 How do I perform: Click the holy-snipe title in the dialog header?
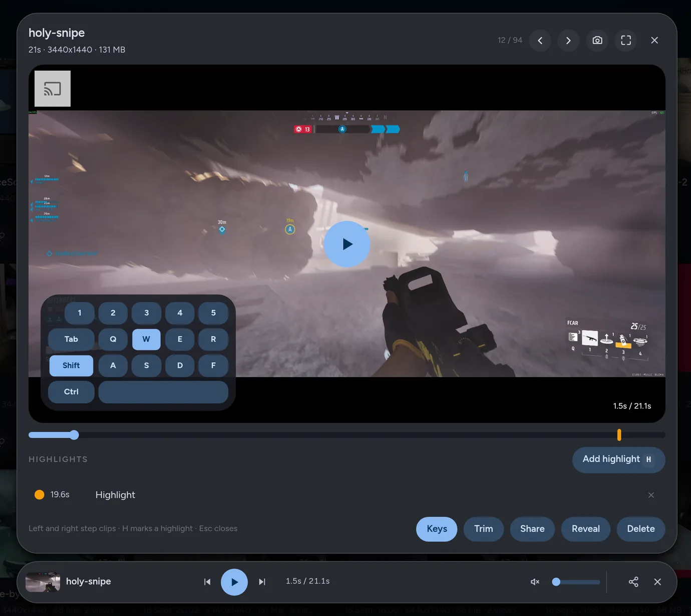coord(57,33)
